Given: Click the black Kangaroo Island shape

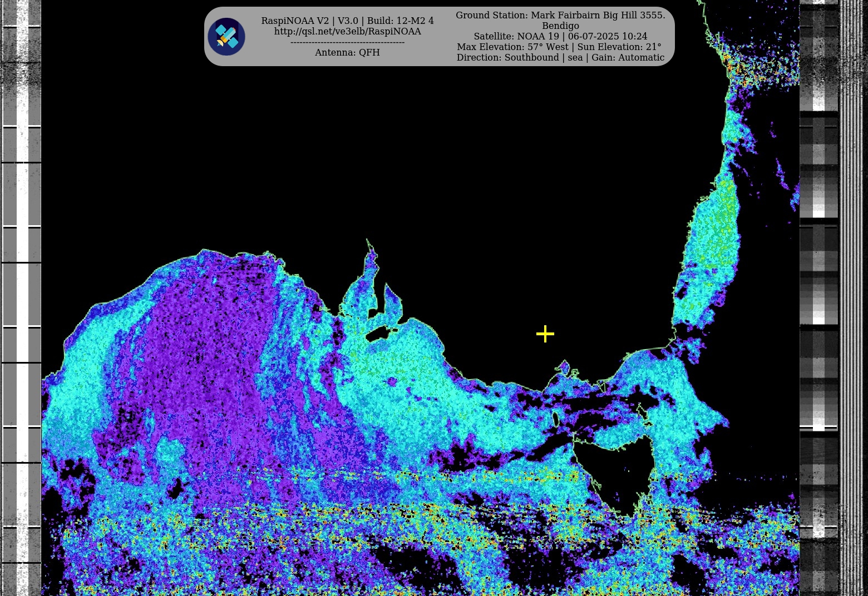Looking at the screenshot, I should pos(380,334).
